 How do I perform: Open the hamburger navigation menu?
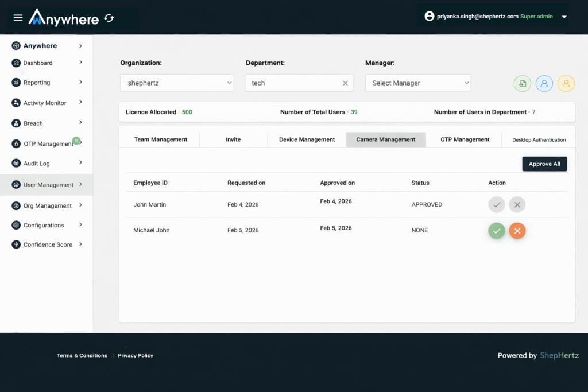coord(18,18)
